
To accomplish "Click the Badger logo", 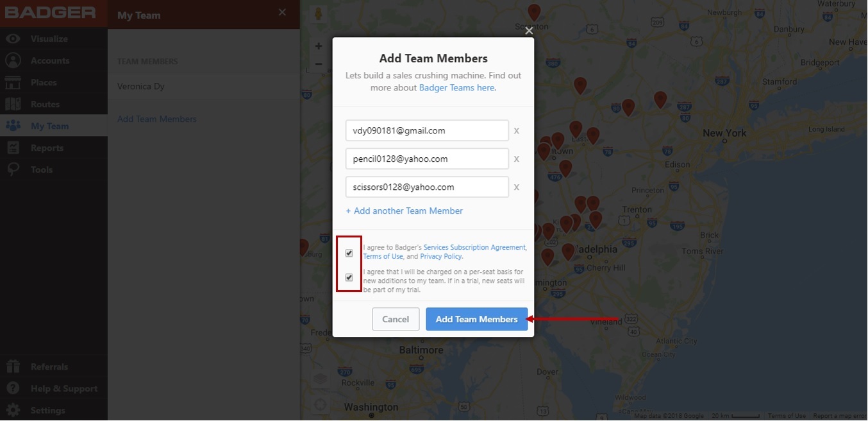I will click(50, 13).
